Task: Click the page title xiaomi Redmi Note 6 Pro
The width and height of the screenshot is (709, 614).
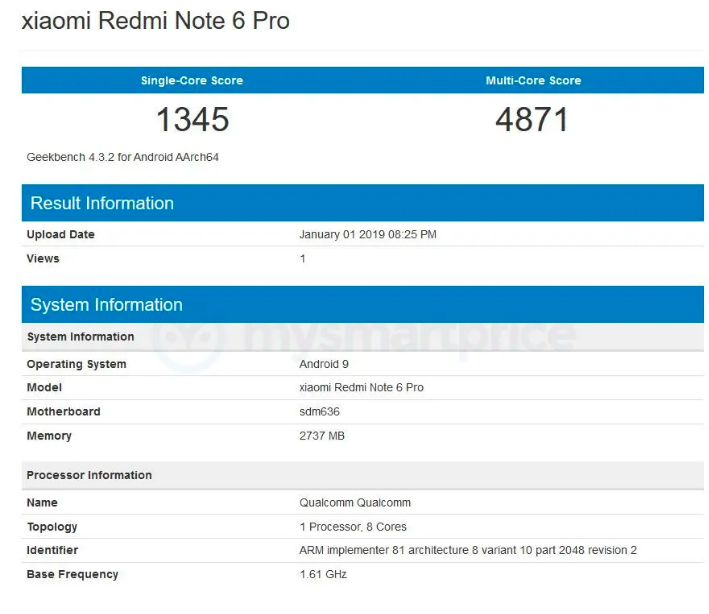Action: pos(156,21)
